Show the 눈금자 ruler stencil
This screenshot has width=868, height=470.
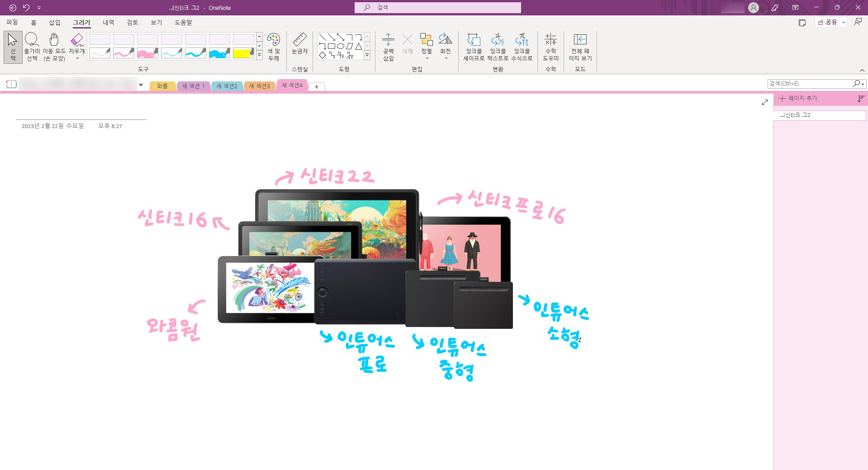[x=299, y=44]
